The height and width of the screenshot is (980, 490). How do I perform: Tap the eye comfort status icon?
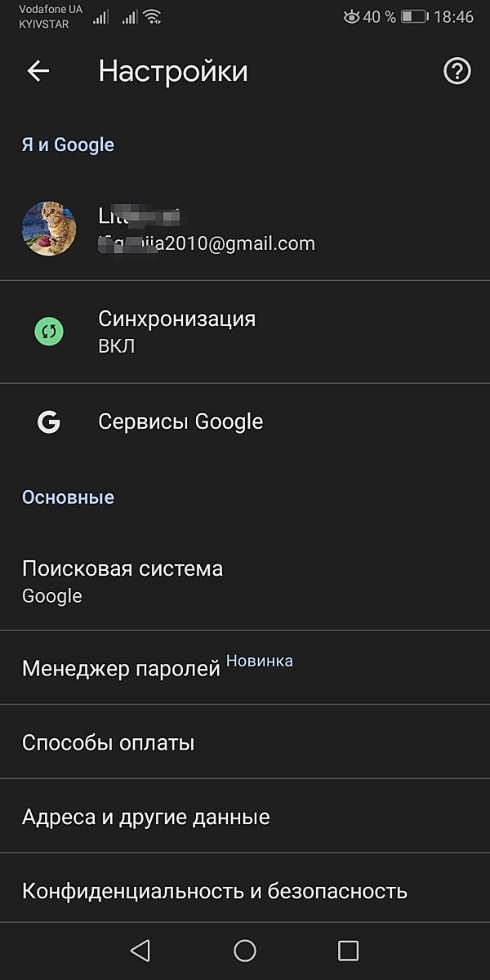tap(351, 17)
